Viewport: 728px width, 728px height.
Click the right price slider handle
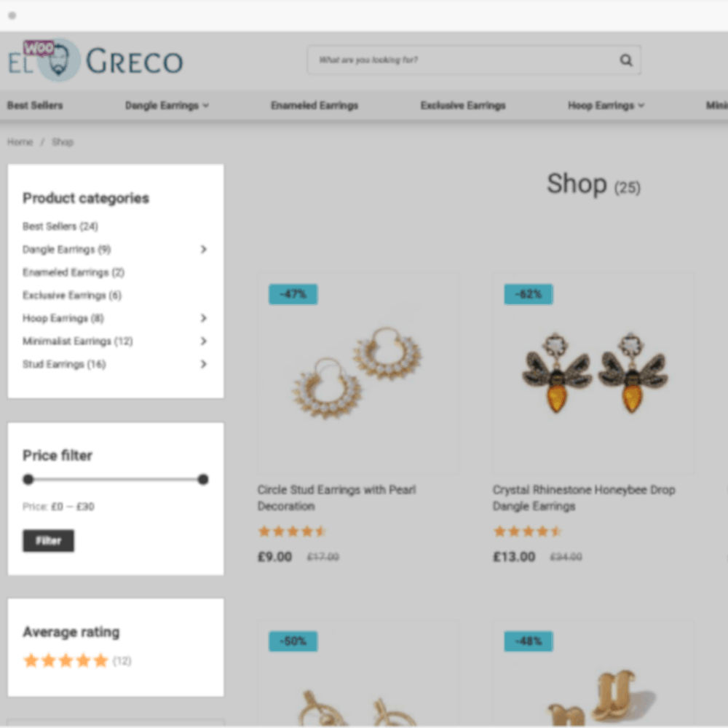tap(203, 479)
